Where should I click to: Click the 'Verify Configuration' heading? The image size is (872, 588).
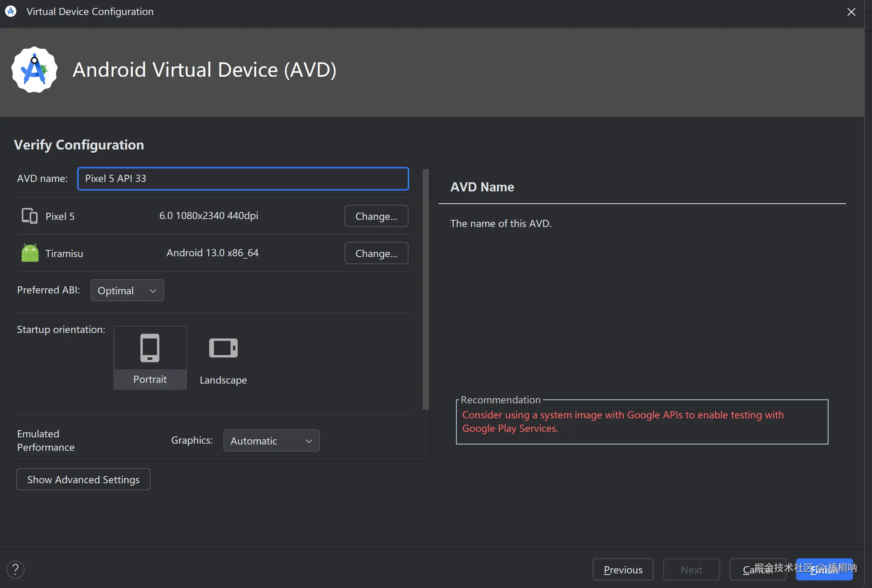(79, 145)
